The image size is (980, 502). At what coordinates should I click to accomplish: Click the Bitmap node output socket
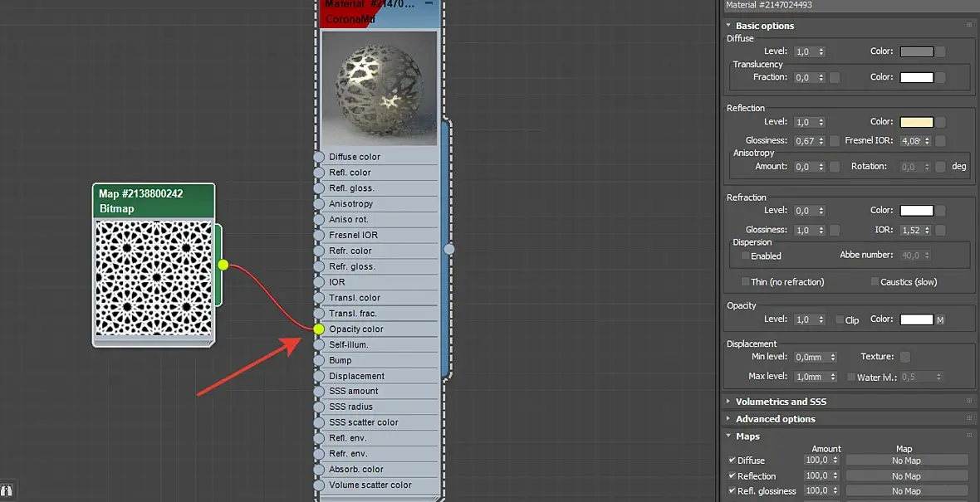tap(223, 265)
